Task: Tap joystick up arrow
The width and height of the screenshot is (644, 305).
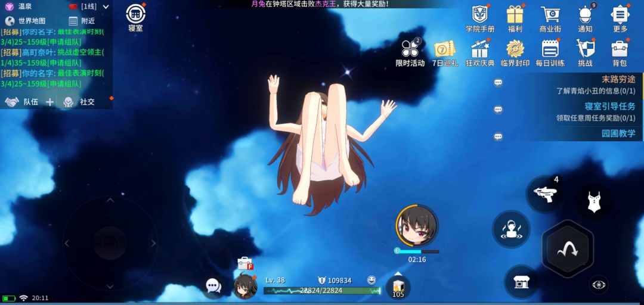Action: tap(110, 200)
